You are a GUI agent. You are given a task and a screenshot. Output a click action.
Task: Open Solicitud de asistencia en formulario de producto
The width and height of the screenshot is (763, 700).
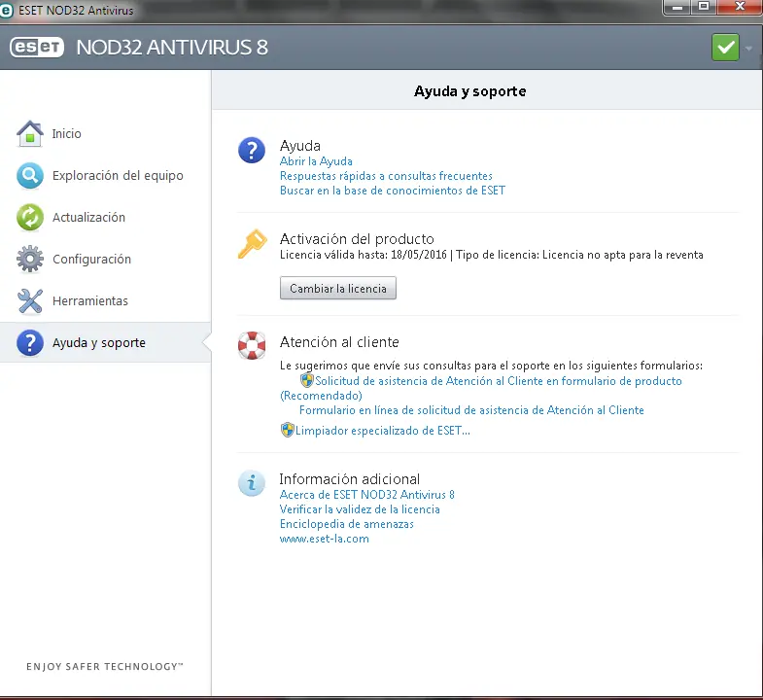(x=499, y=381)
